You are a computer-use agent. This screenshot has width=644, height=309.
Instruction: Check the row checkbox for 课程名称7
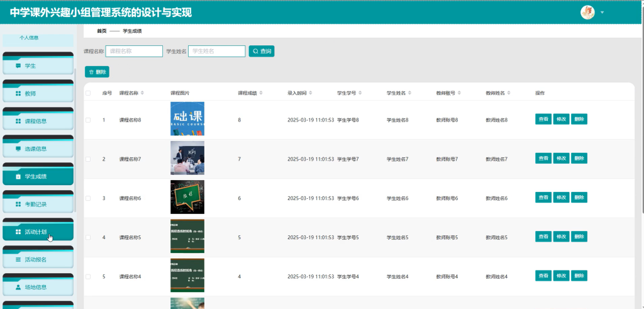[x=88, y=159]
